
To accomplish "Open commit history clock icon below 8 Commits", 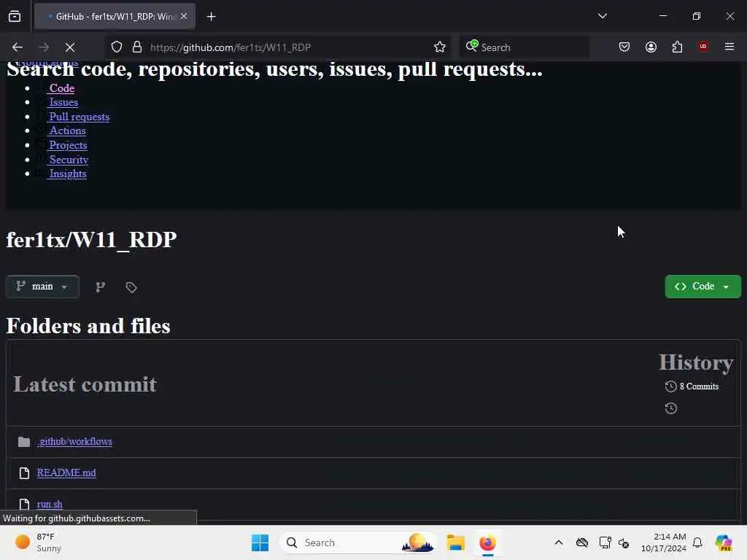I will 671,408.
